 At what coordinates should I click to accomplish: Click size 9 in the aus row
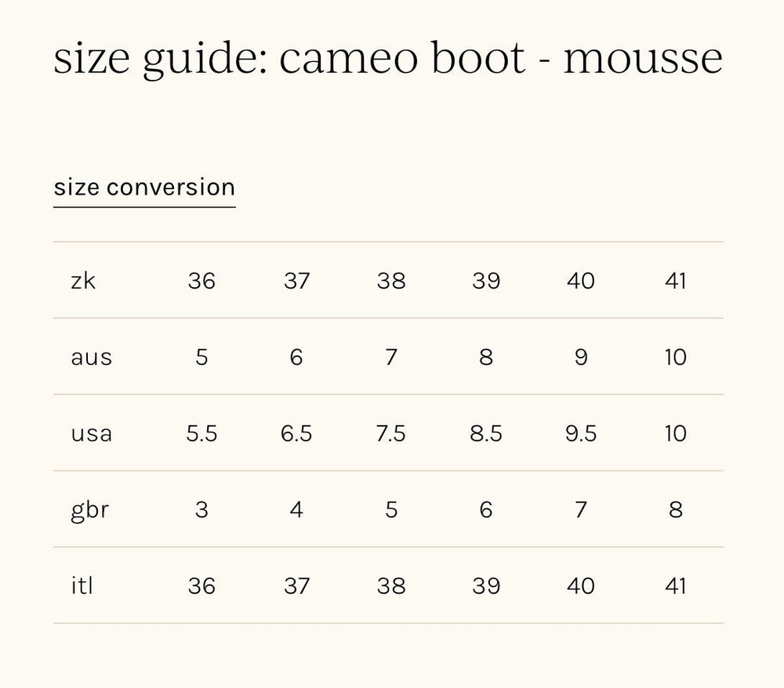[x=581, y=358]
